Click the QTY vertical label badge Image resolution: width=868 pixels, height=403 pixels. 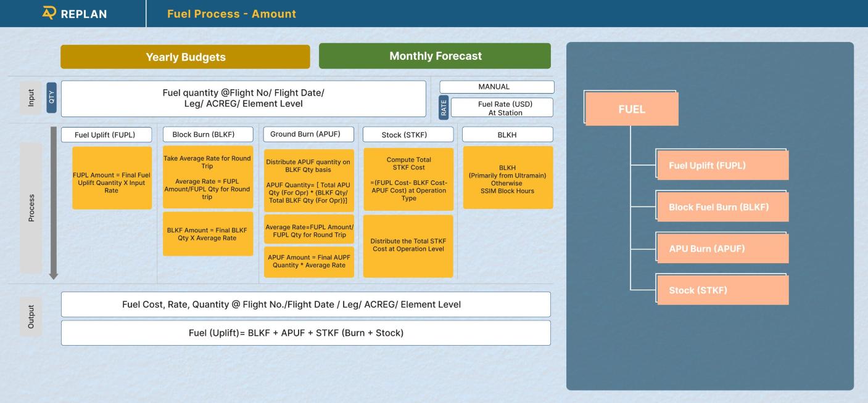point(52,98)
